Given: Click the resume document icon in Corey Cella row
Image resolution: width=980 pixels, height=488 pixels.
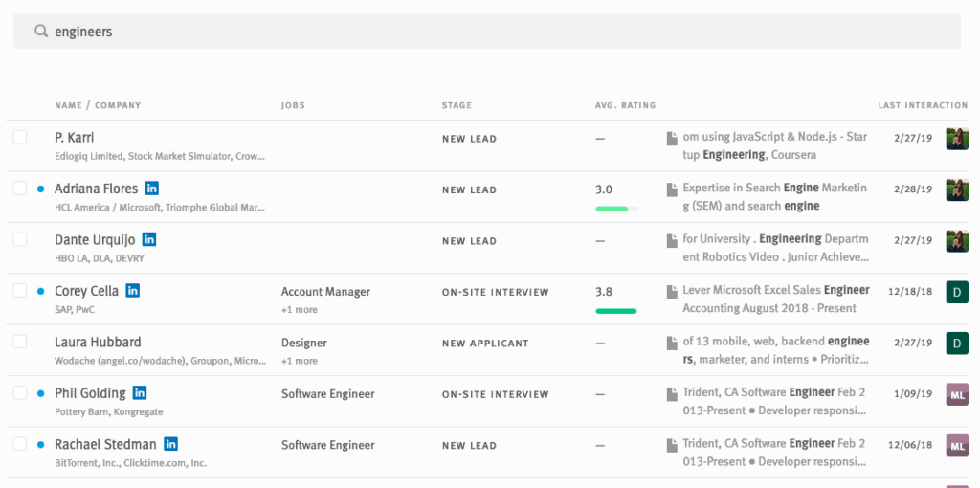Looking at the screenshot, I should 672,292.
